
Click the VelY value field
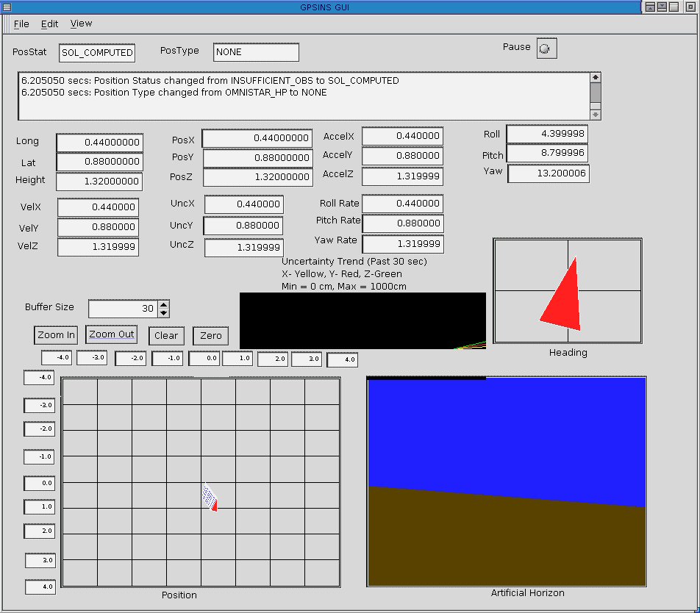[99, 226]
